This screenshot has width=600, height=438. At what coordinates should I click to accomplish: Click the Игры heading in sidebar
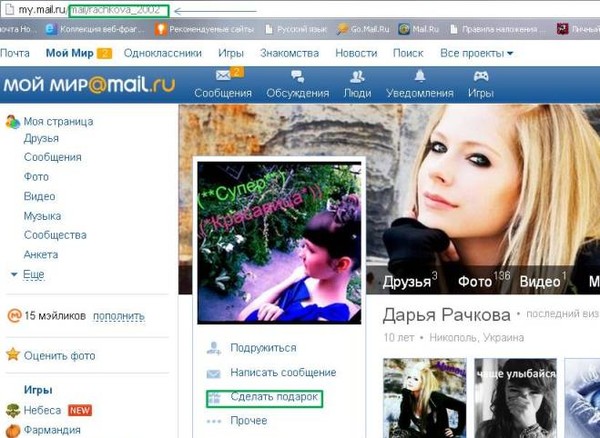tap(38, 390)
